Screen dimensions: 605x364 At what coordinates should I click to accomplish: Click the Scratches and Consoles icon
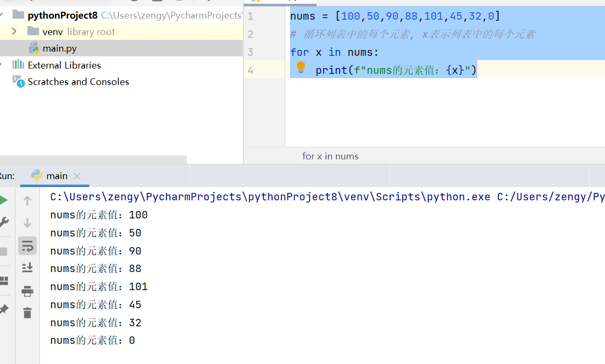click(x=19, y=81)
